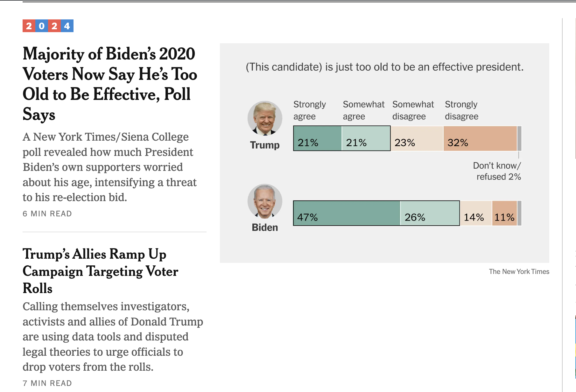Image resolution: width=576 pixels, height=392 pixels.
Task: Click the Don't know/refused 2% label
Action: point(497,171)
